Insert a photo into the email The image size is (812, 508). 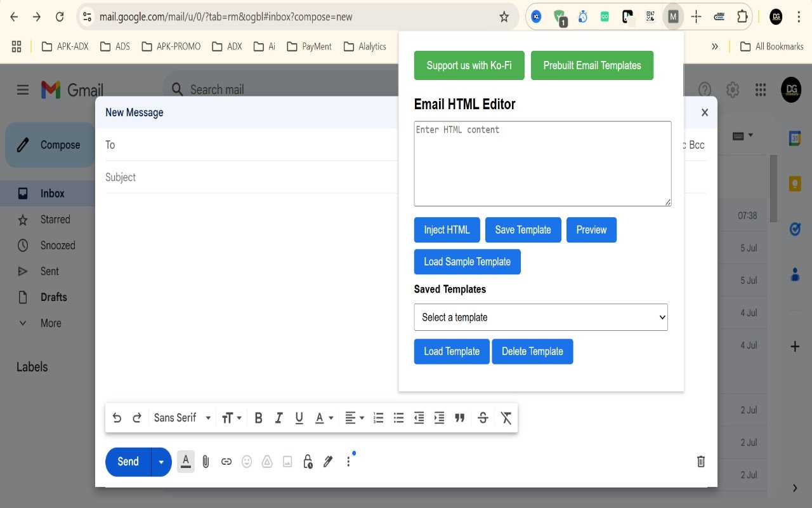[x=287, y=462]
